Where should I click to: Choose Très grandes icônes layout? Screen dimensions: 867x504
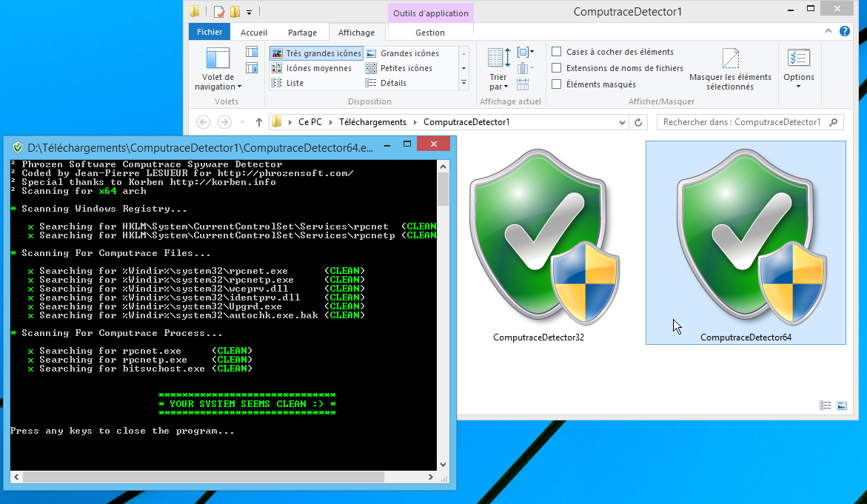click(x=316, y=53)
